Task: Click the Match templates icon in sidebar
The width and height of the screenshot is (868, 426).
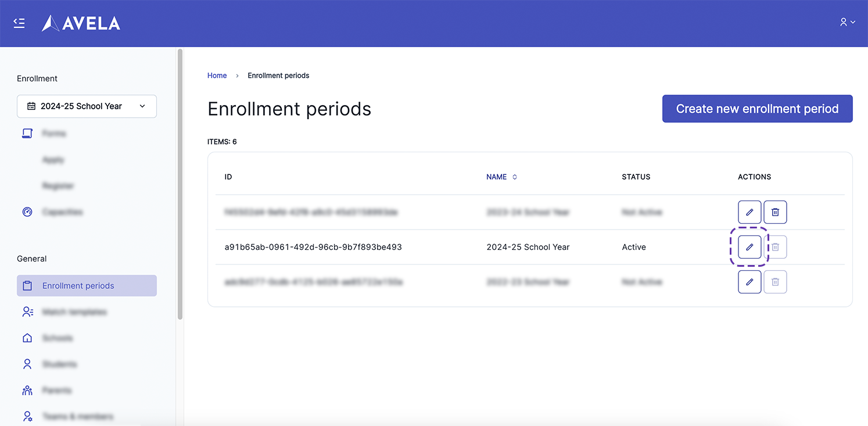Action: [27, 312]
